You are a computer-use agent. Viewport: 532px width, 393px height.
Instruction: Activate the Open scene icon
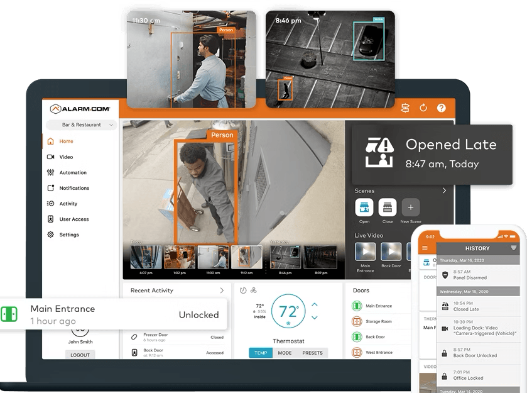pos(364,208)
